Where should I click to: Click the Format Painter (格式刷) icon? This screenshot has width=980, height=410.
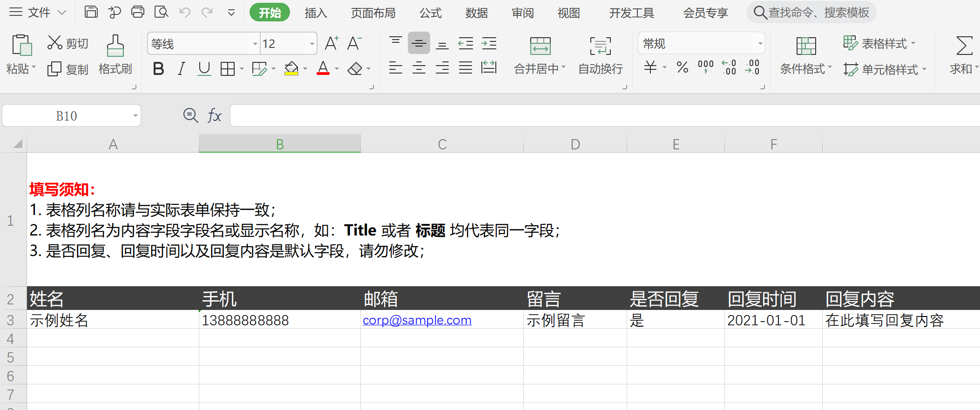[x=115, y=46]
